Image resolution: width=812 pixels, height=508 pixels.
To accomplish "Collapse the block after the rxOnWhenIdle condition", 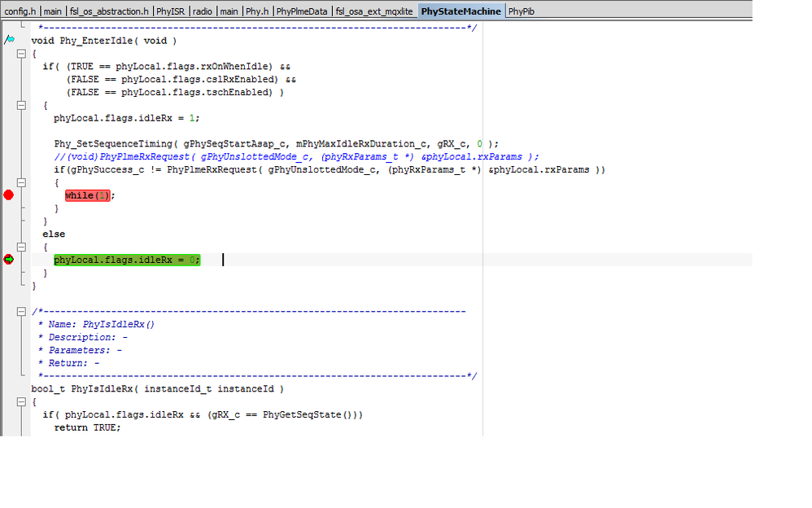I will pyautogui.click(x=21, y=105).
